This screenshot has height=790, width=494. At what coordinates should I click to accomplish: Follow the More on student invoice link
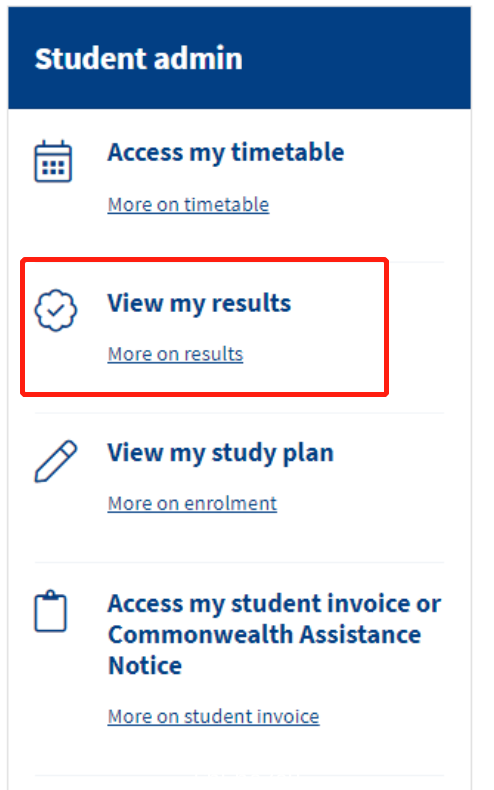pyautogui.click(x=213, y=716)
